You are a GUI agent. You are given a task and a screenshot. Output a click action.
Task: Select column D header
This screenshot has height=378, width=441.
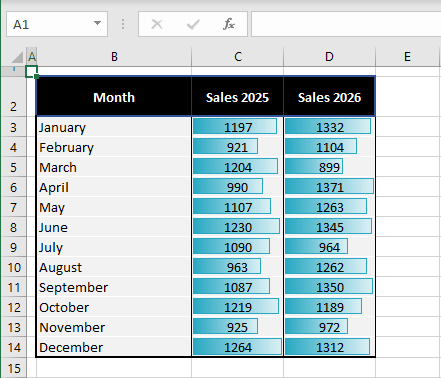329,57
